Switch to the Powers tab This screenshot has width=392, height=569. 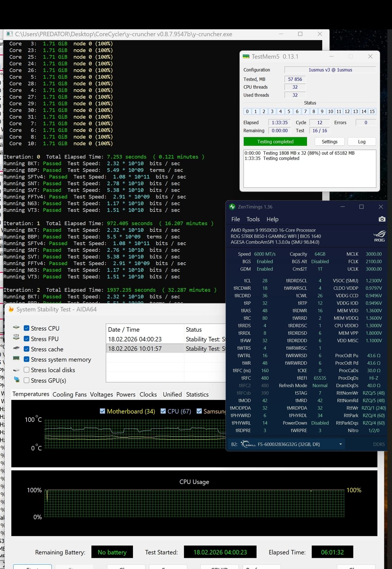coord(126,395)
